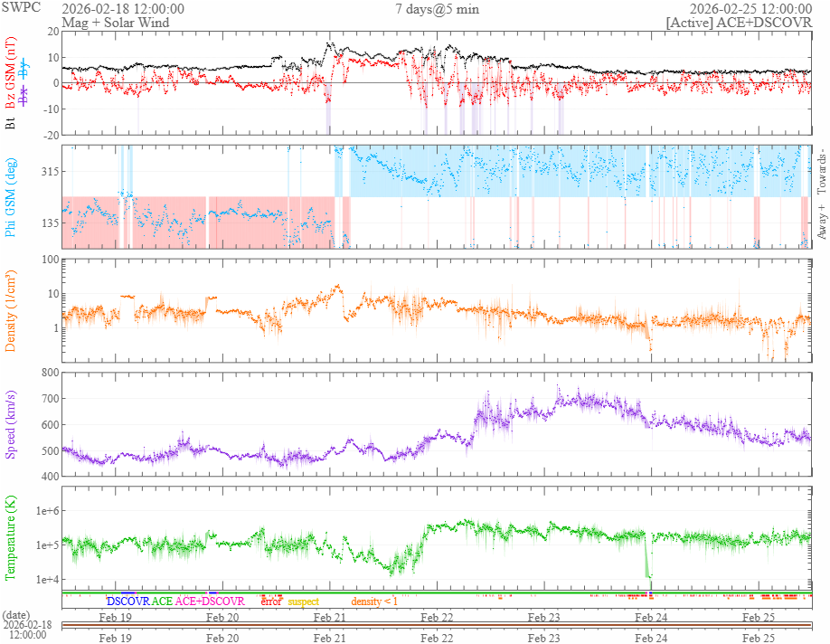Image resolution: width=830 pixels, height=644 pixels.
Task: Click the Feb 21 label beneath the range slider
Action: [x=329, y=639]
